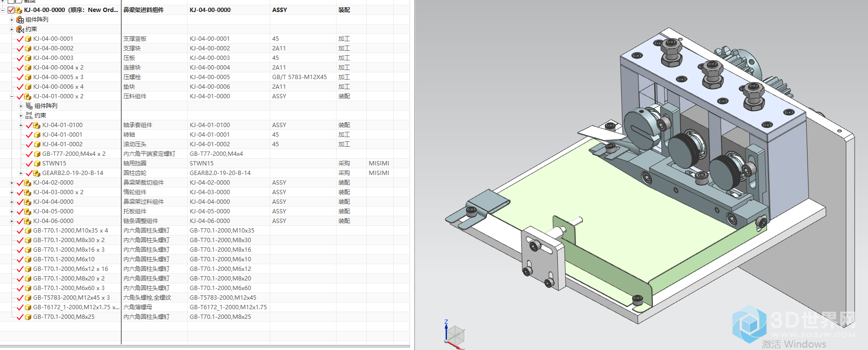Viewport: 868px width, 350px height.
Task: Click the GB-T70.1-2000,M8x20 x 2 row name
Action: tap(69, 279)
